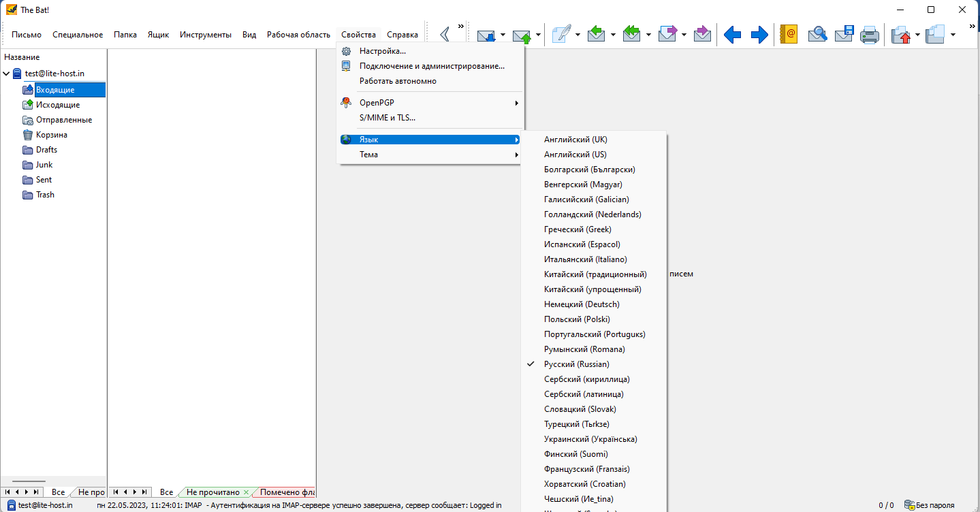Click the Forward message purple arrow icon
980x512 pixels.
click(667, 35)
